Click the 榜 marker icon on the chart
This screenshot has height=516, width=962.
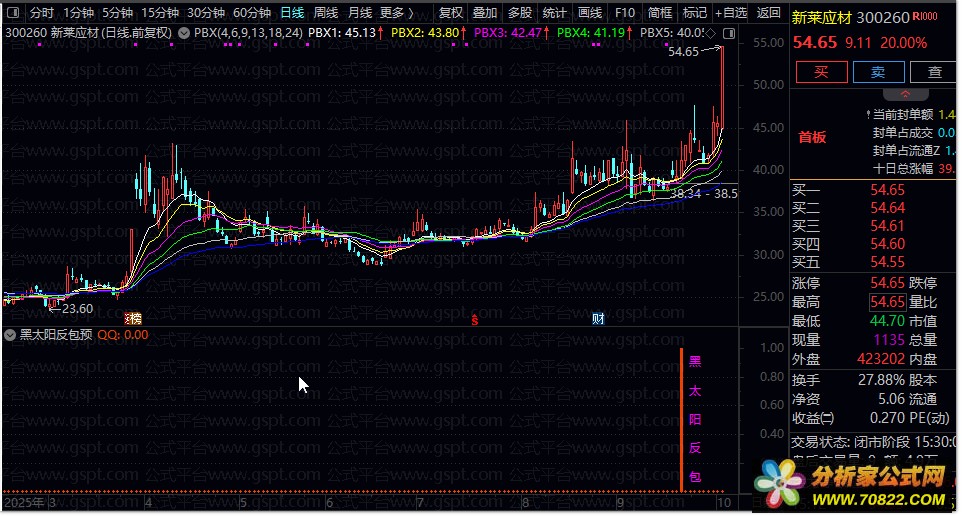click(131, 319)
